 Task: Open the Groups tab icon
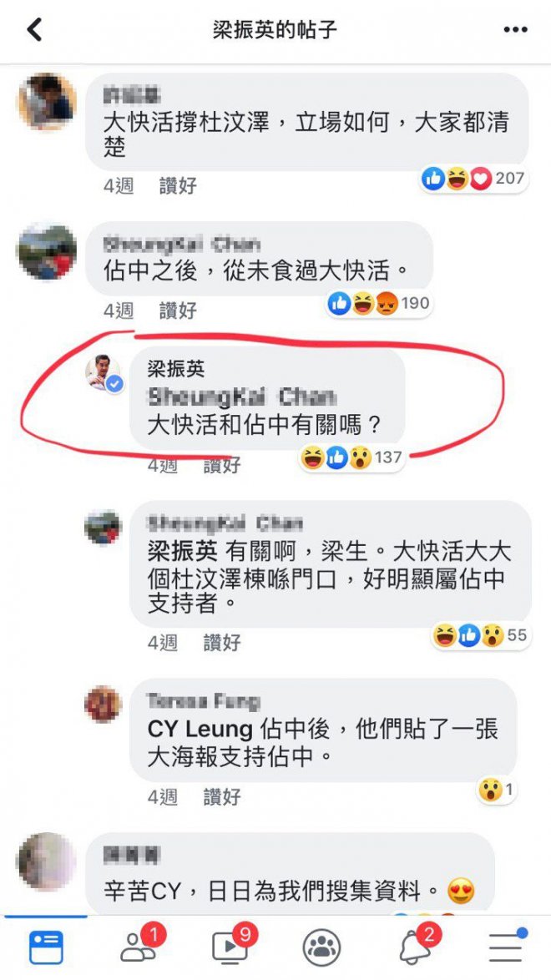321,947
